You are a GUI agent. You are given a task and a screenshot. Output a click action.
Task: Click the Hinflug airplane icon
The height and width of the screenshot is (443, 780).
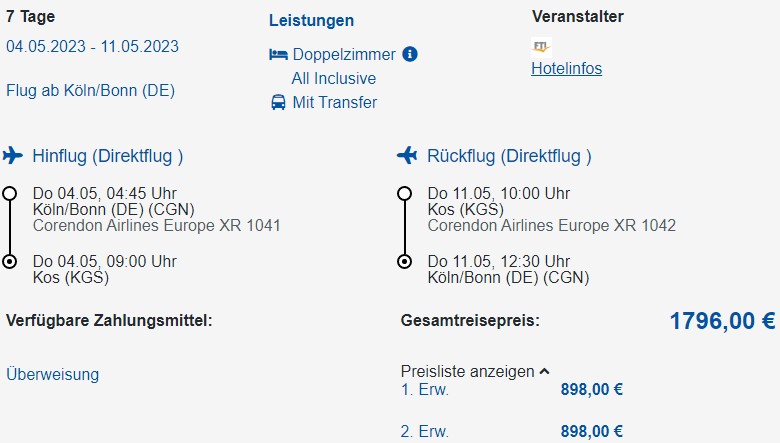12,156
